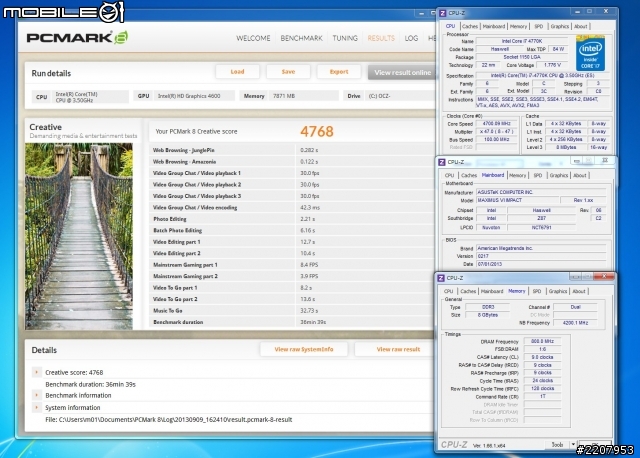The image size is (640, 458).
Task: Click the CPU-Z icon in top CPU-Z title bar
Action: click(x=442, y=13)
